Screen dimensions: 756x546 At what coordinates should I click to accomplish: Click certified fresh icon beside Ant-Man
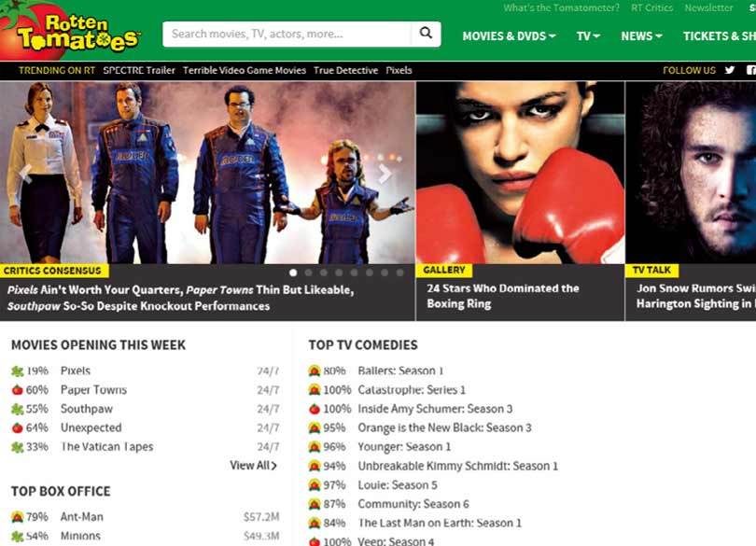tap(18, 517)
